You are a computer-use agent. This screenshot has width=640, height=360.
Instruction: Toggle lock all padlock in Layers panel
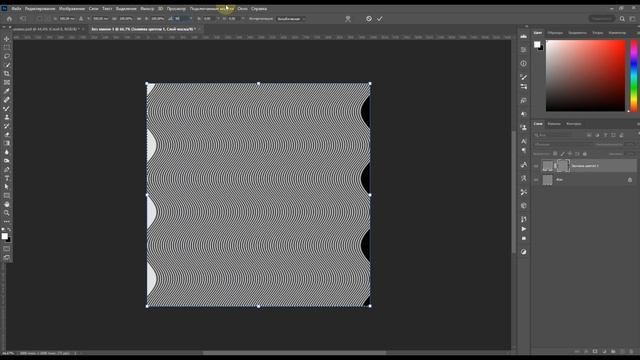point(584,154)
